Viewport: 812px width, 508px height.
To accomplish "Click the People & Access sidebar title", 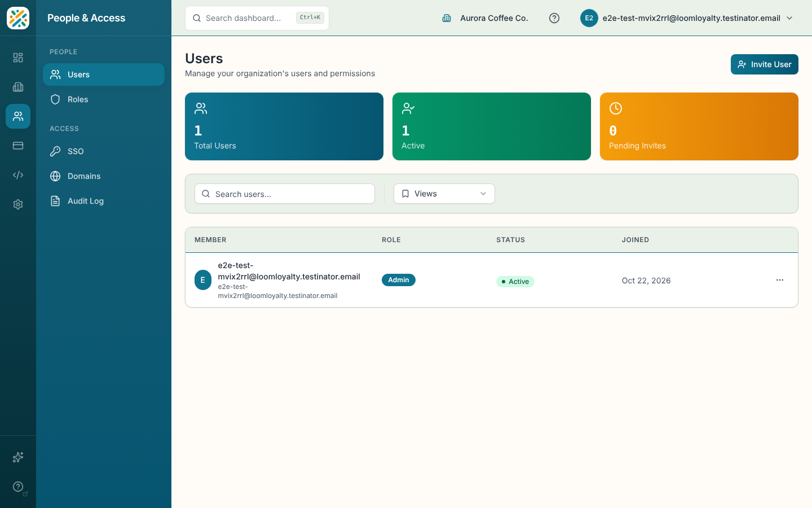I will pyautogui.click(x=86, y=18).
